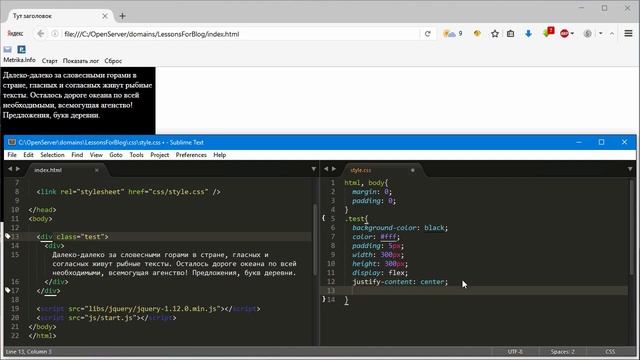This screenshot has width=640, height=360.
Task: Close the index.html tab
Action: (x=97, y=170)
